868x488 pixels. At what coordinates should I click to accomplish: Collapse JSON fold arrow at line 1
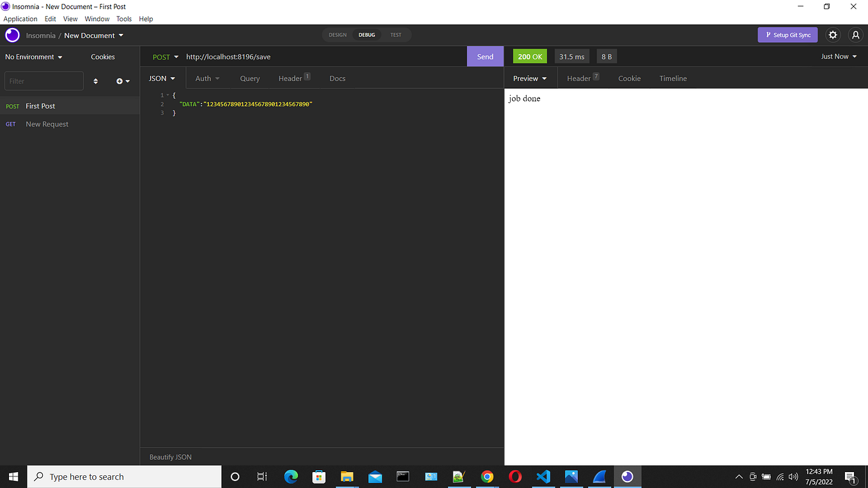(167, 95)
